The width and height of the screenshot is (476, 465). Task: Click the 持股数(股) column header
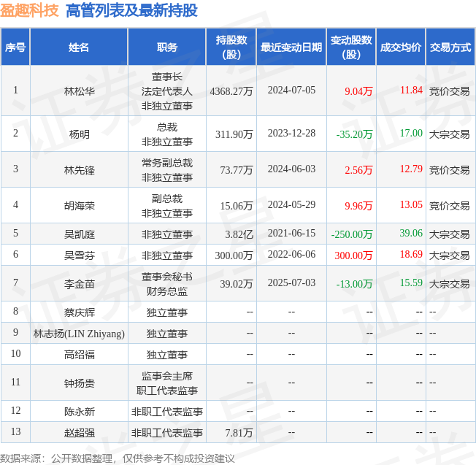coord(231,47)
